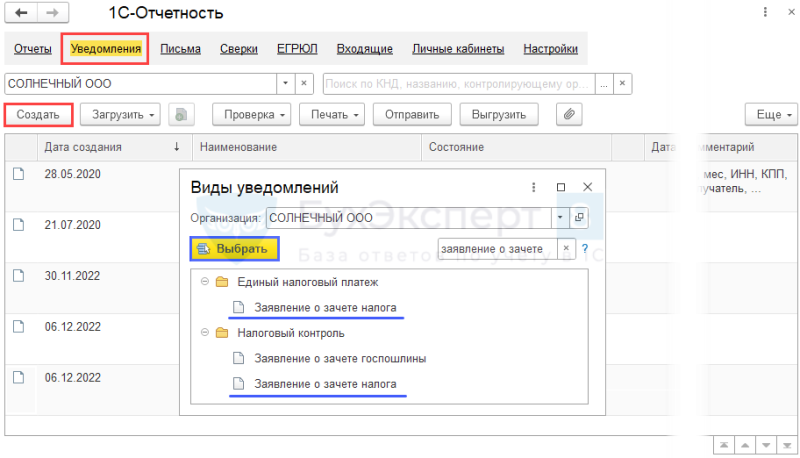The height and width of the screenshot is (458, 800).
Task: Open the СОЛНЕЧНЫЙ ООО organization dropdown in dialog
Action: pyautogui.click(x=560, y=218)
